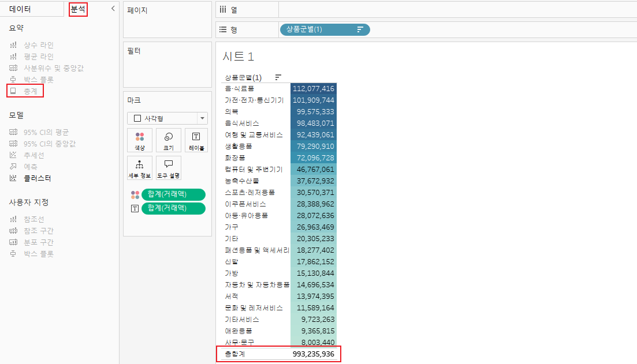The height and width of the screenshot is (364, 637).
Task: Select the 의복 row label
Action: click(x=232, y=111)
